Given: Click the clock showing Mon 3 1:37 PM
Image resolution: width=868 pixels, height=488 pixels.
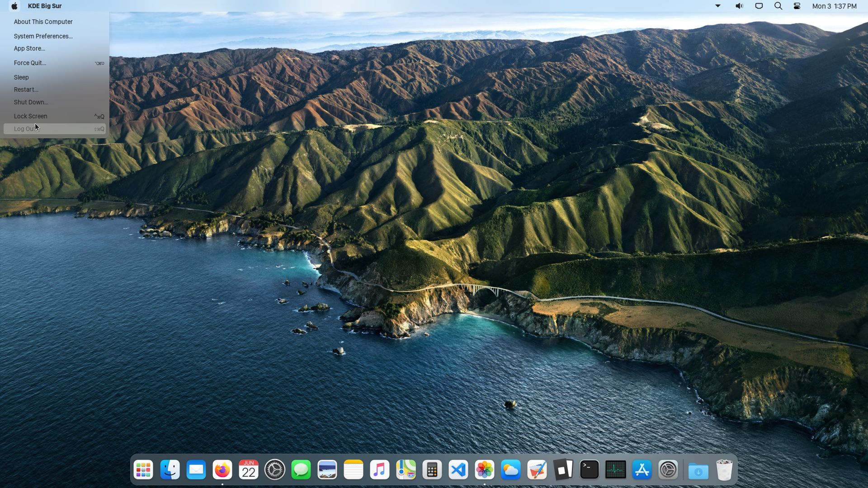Looking at the screenshot, I should [833, 6].
